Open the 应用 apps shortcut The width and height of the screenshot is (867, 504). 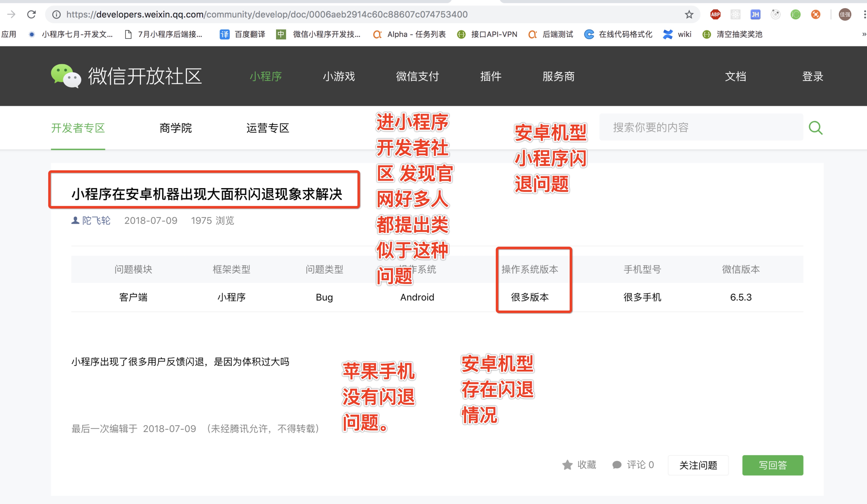pyautogui.click(x=9, y=34)
